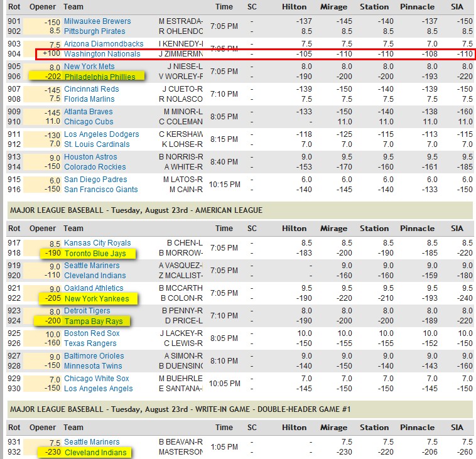476x459 pixels.
Task: Open Seattle Mariners link in row 919
Action: [92, 266]
